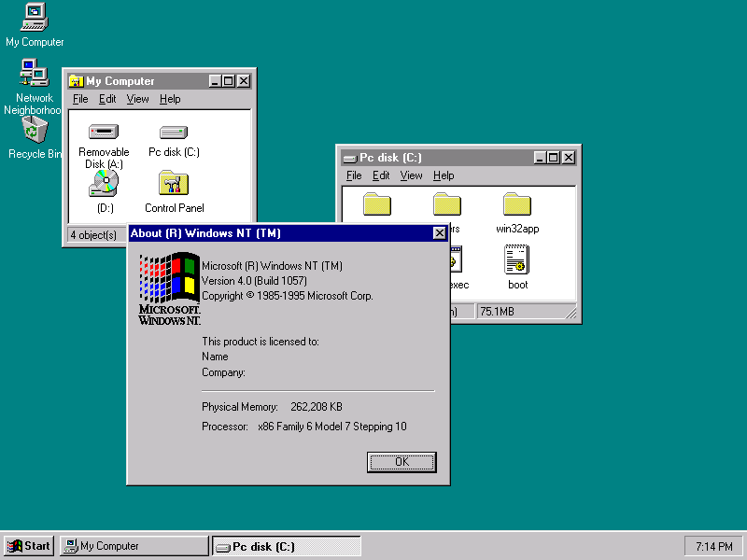Image resolution: width=747 pixels, height=560 pixels.
Task: Open Edit menu in Pc disk (C:) window
Action: coord(381,175)
